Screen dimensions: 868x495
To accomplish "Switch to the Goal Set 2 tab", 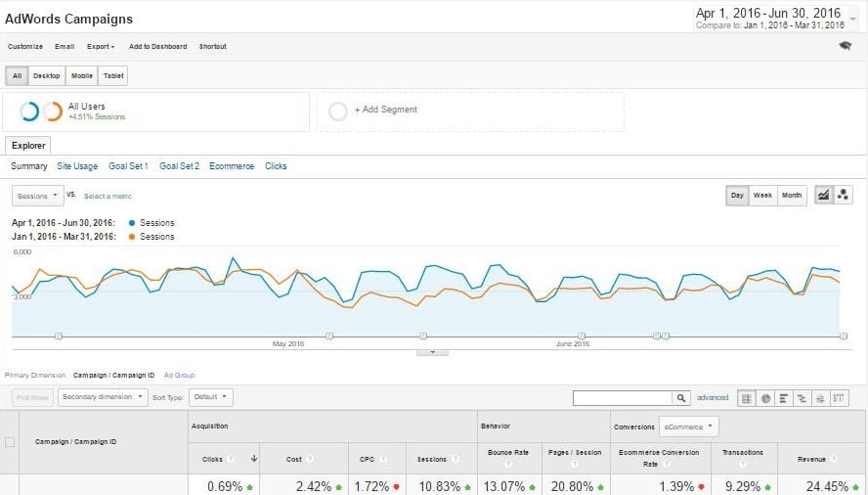I will click(179, 166).
